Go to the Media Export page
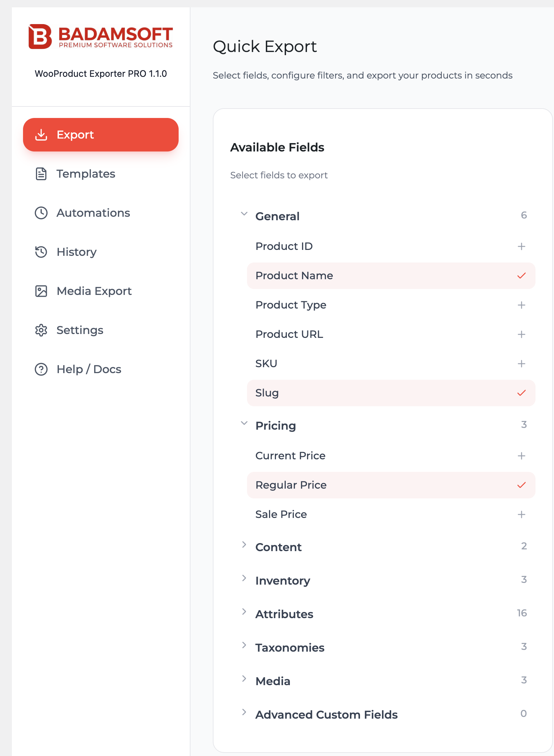Screen dimensions: 554x756 pos(94,291)
